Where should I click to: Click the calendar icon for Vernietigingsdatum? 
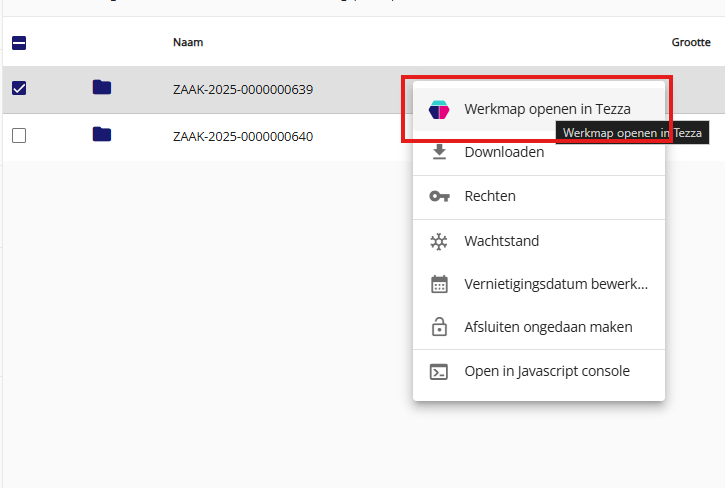click(439, 284)
